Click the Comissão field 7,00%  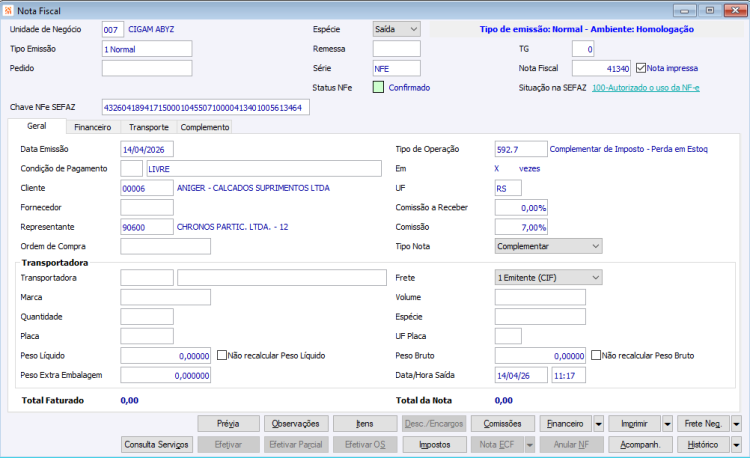(521, 227)
